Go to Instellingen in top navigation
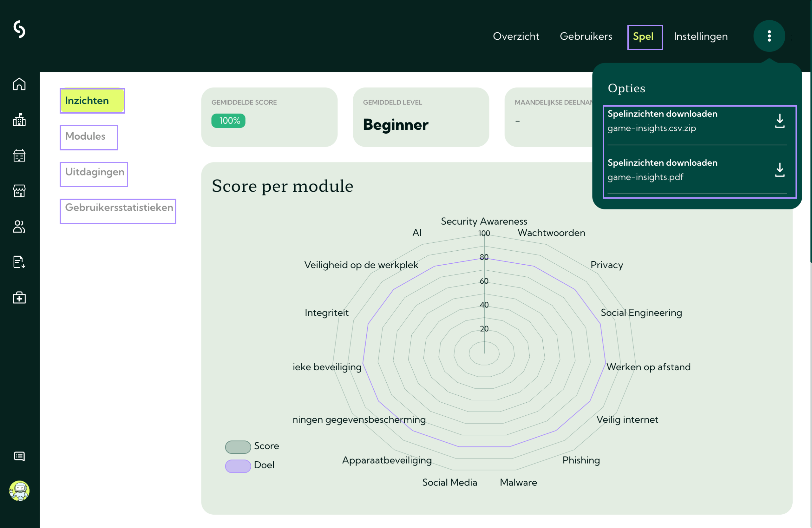812x528 pixels. (x=700, y=36)
